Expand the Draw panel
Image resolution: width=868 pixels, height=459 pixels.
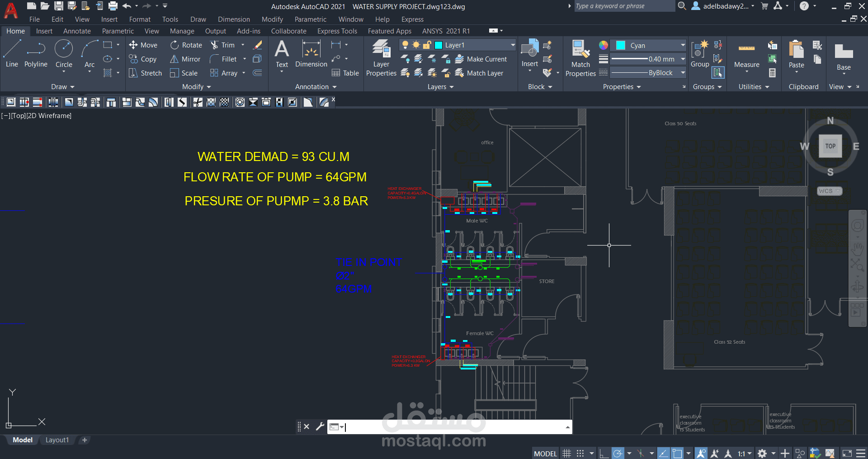62,86
